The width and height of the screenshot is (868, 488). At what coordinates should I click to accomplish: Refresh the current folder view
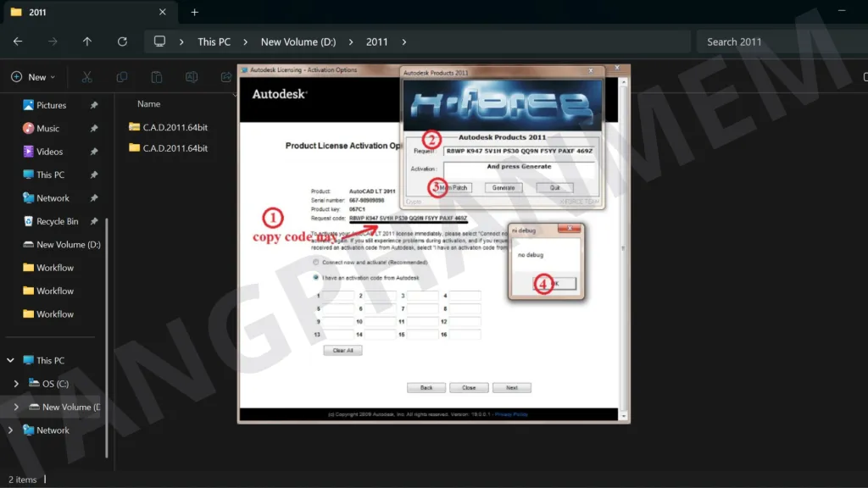point(122,42)
